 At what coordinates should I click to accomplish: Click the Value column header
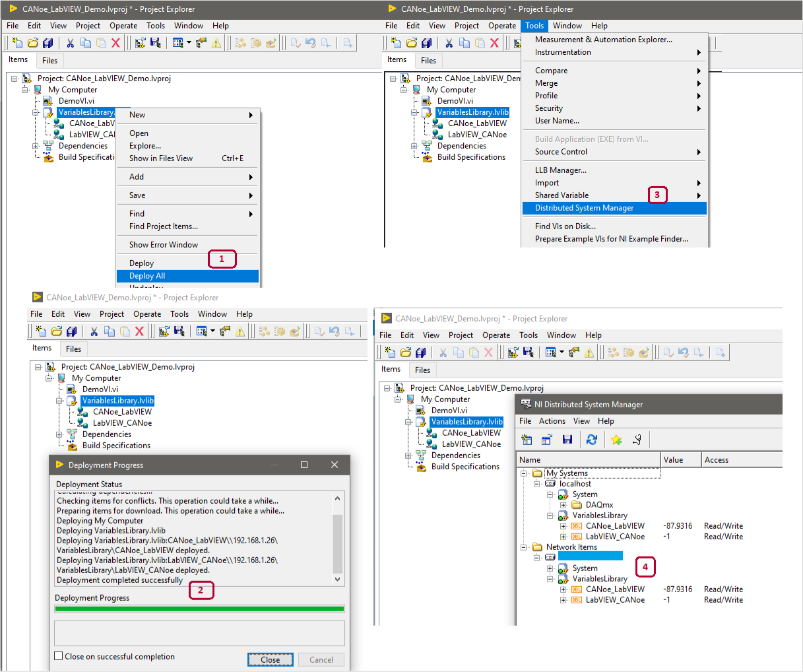click(674, 460)
